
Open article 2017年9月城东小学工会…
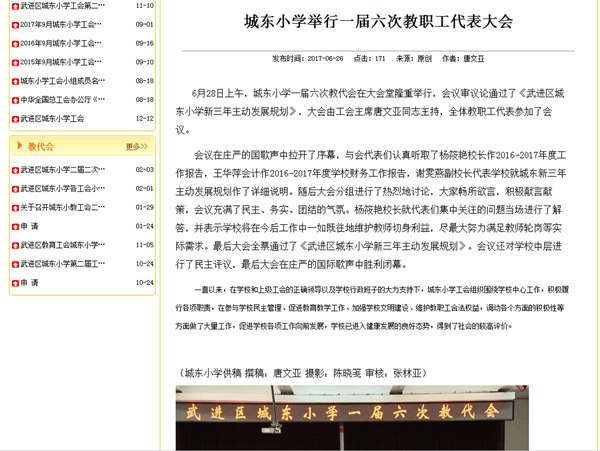tap(61, 24)
